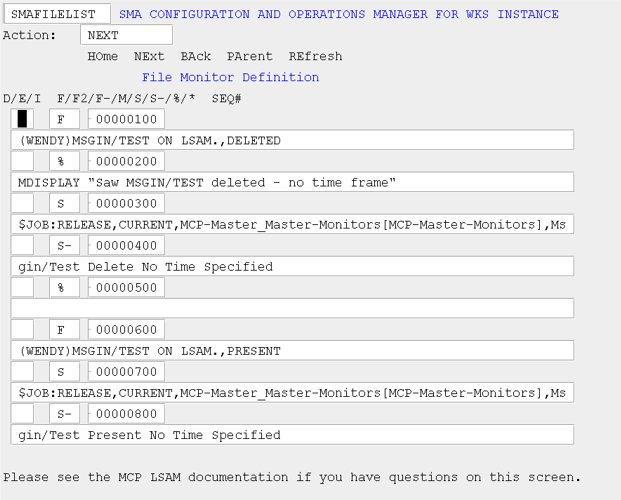The height and width of the screenshot is (500, 621).
Task: Click the sequence number field 00000300
Action: [126, 203]
